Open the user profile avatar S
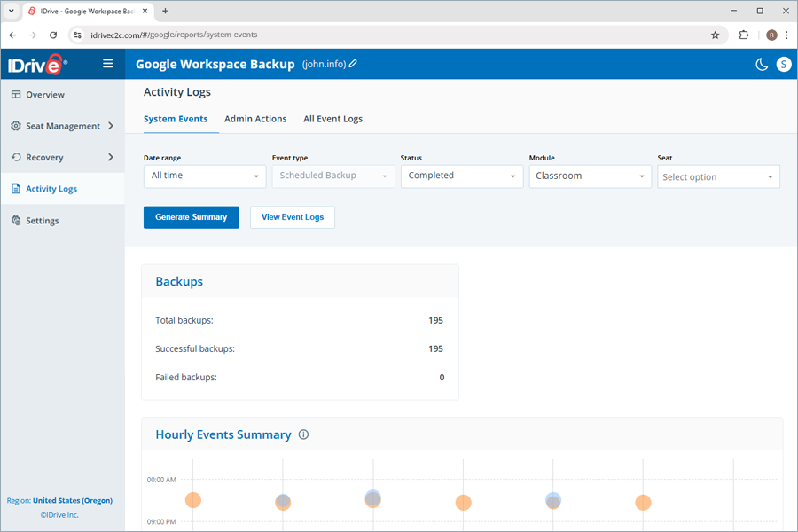This screenshot has width=798, height=532. pos(783,64)
